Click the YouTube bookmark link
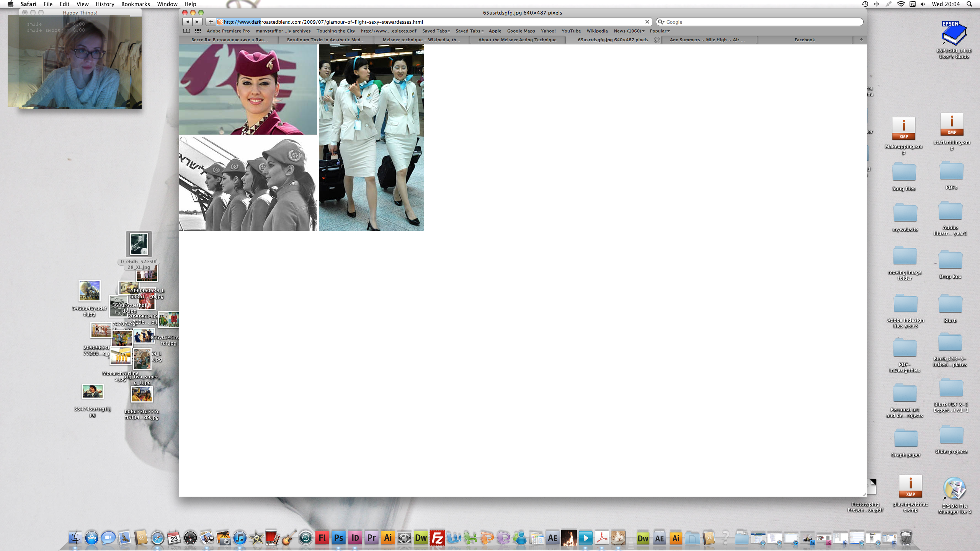Viewport: 980px width, 551px height. [x=571, y=31]
